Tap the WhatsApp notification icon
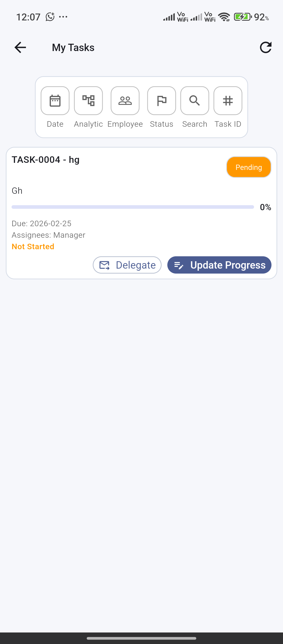This screenshot has height=644, width=283. pyautogui.click(x=50, y=17)
